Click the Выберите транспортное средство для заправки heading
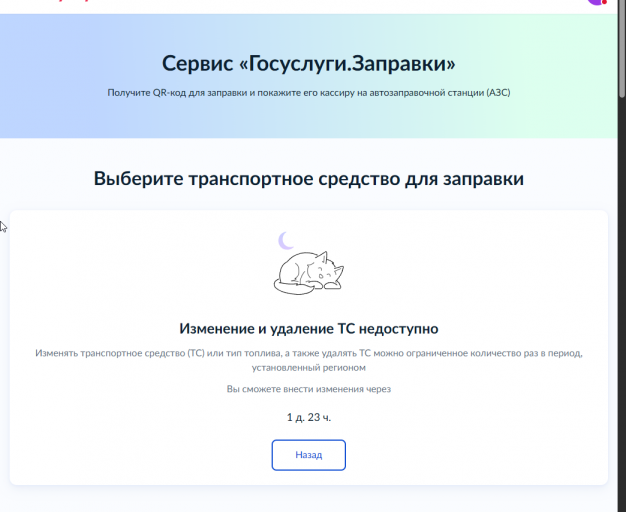 (309, 179)
